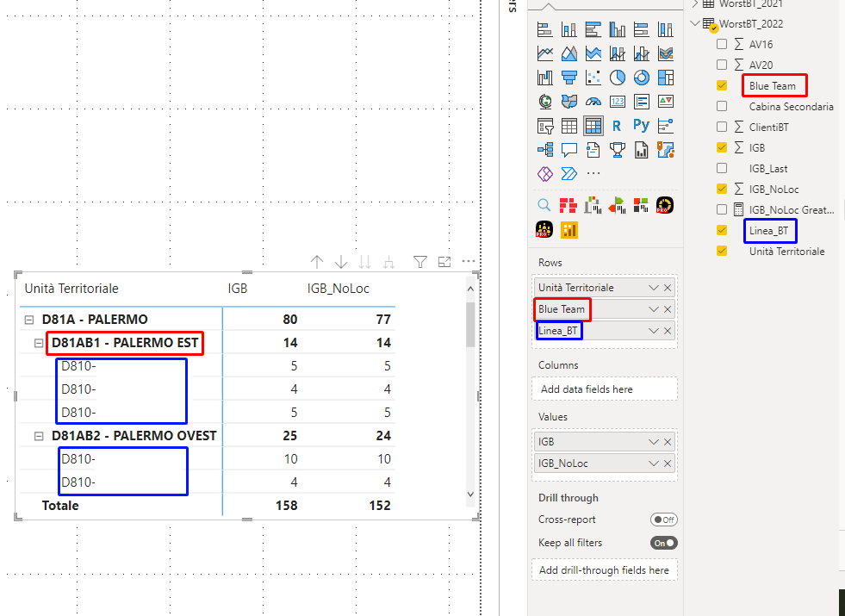The height and width of the screenshot is (616, 845).
Task: Turn on Cross-report drill through
Action: coord(664,520)
